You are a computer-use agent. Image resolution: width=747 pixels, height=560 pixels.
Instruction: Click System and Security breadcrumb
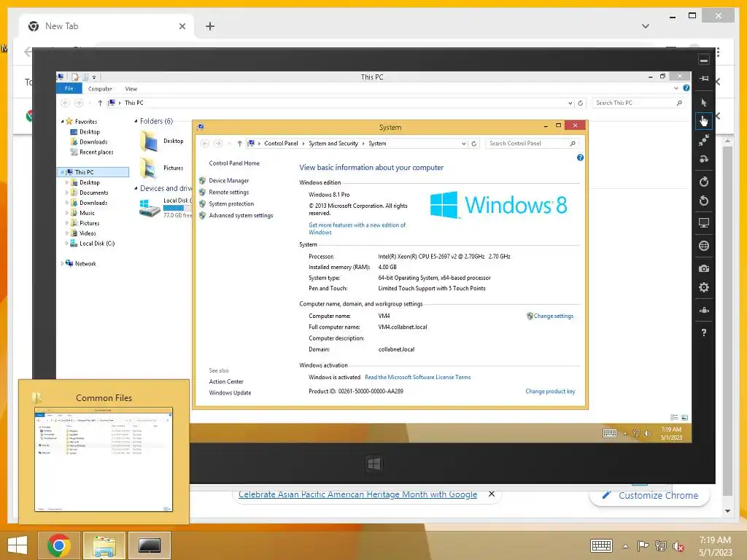pos(333,144)
